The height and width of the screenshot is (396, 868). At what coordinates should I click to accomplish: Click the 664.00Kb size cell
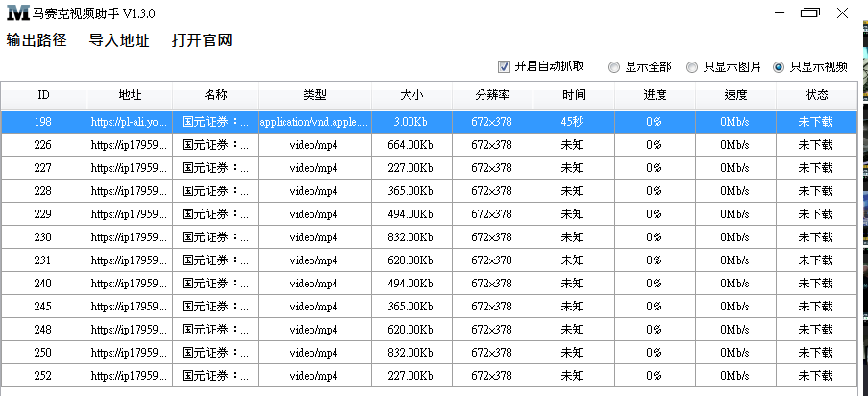coord(411,145)
